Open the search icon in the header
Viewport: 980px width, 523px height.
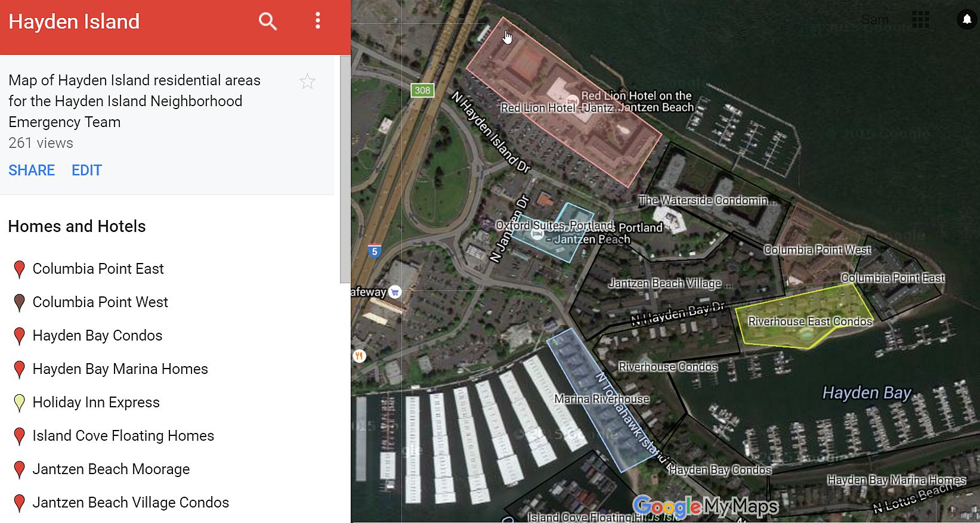(268, 21)
